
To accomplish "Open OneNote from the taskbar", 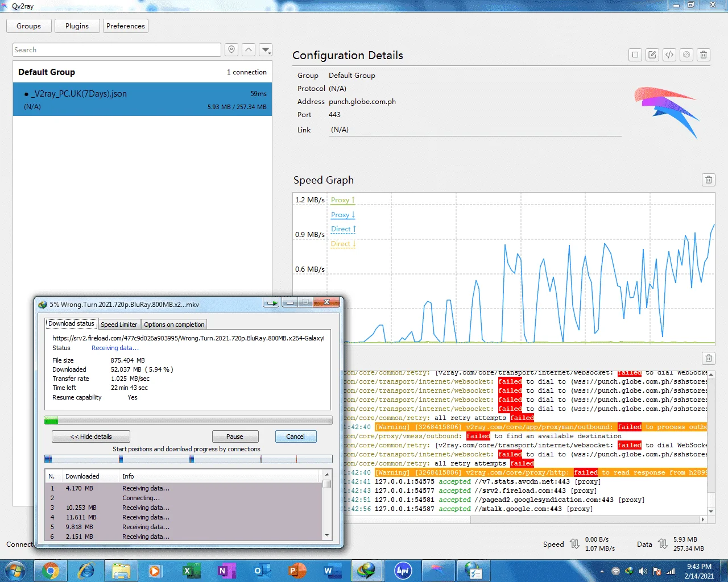I will (x=226, y=571).
